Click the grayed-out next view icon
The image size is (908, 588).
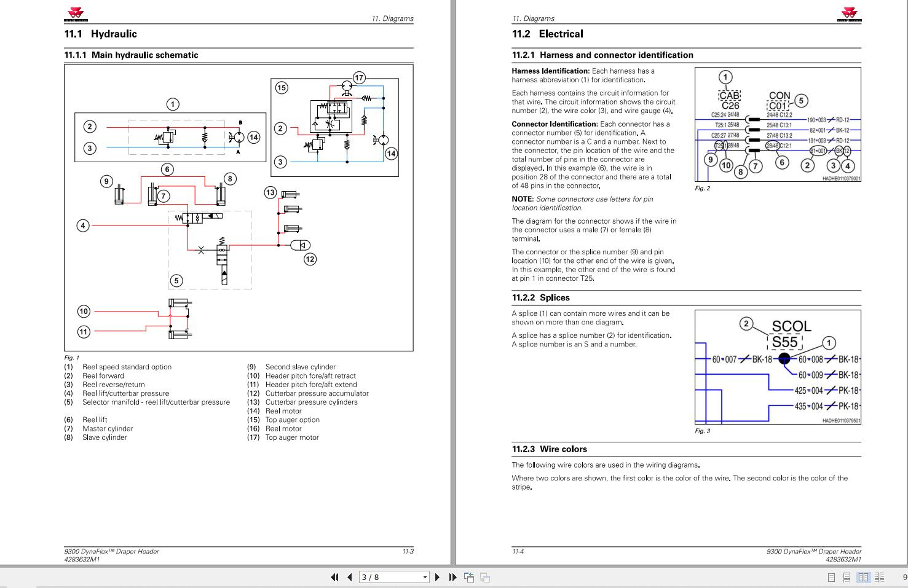(x=485, y=577)
